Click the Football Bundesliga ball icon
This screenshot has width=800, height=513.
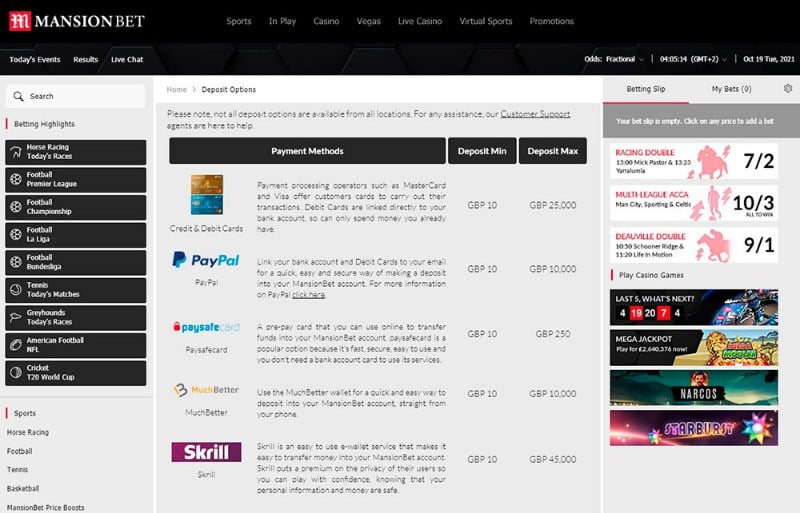(16, 262)
